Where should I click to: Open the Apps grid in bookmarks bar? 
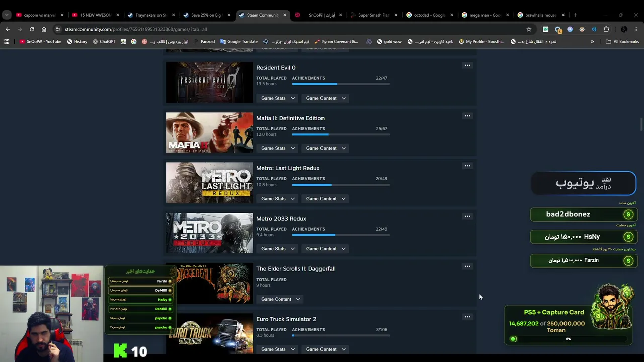(7, 42)
